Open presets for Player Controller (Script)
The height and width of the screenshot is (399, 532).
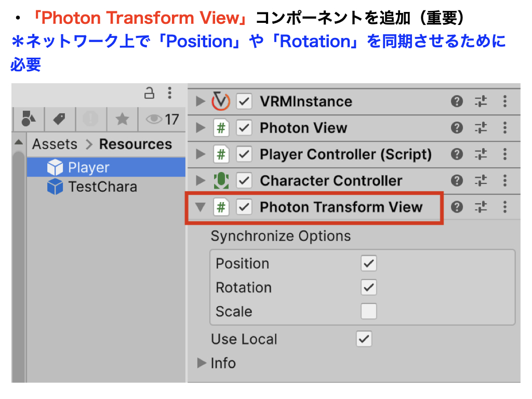[x=481, y=154]
